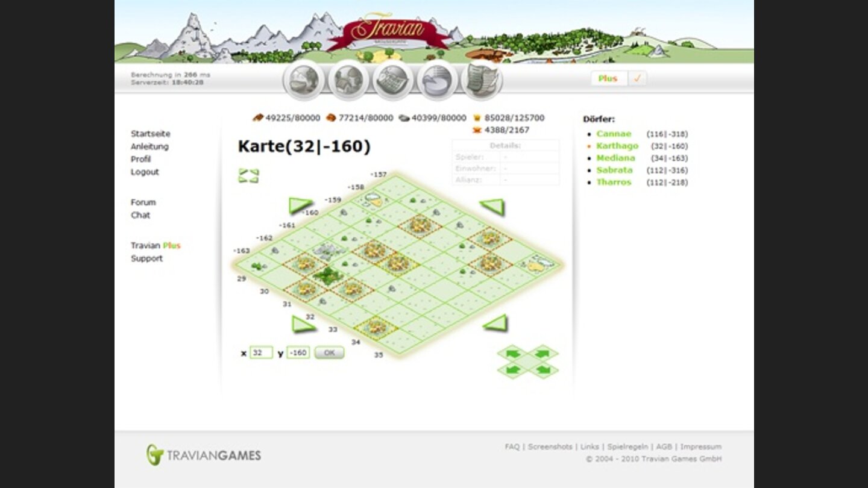868x488 pixels.
Task: Open the village center buildings round icon
Action: coord(348,80)
